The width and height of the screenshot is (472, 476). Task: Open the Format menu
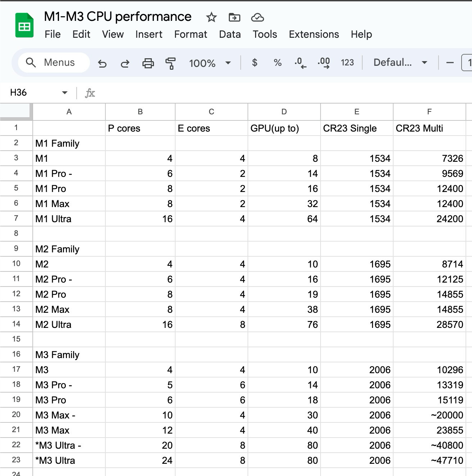(x=190, y=35)
